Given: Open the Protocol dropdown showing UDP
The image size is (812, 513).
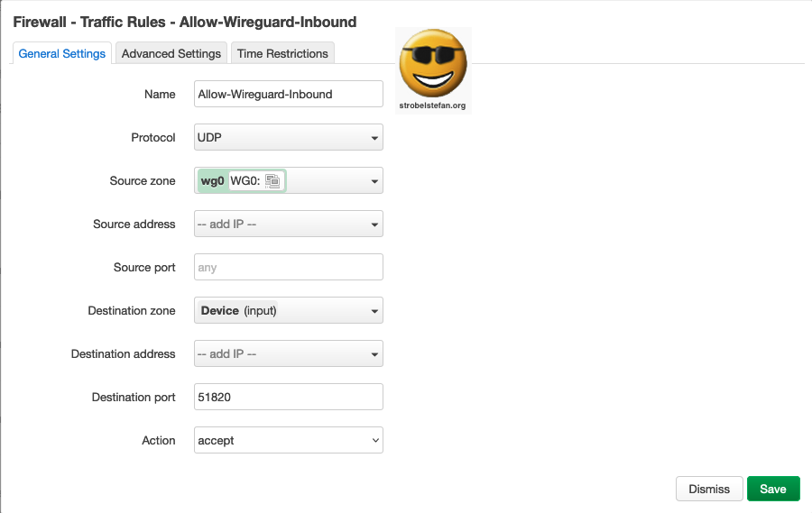Looking at the screenshot, I should (x=289, y=137).
